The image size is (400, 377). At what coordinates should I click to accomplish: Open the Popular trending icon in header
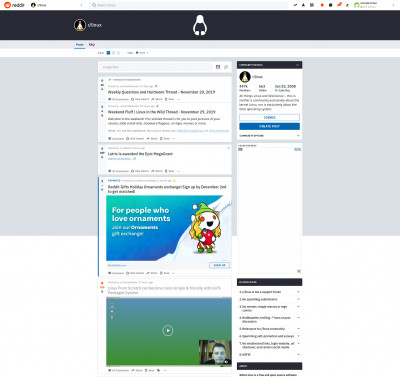(x=295, y=5)
